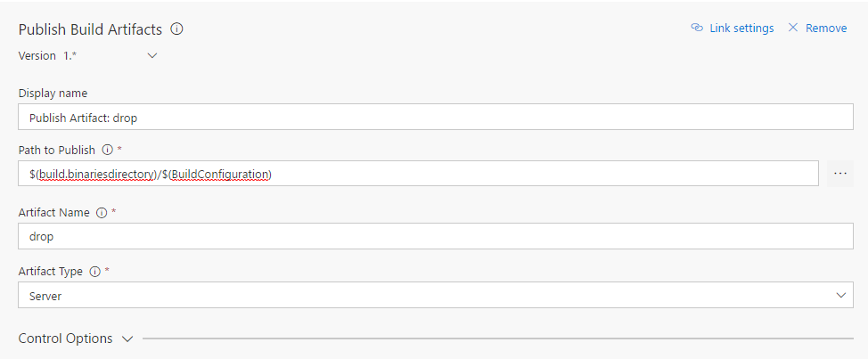Click the chain icon next to Link settings
This screenshot has height=359, width=868.
pyautogui.click(x=697, y=28)
